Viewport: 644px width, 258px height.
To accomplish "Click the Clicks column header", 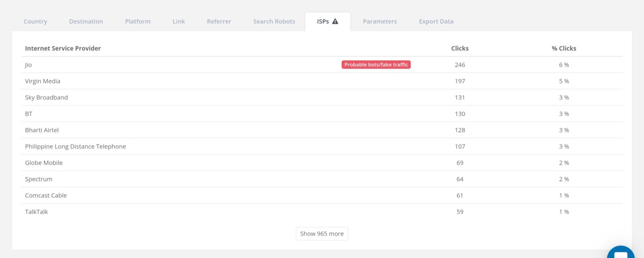I will pyautogui.click(x=460, y=48).
